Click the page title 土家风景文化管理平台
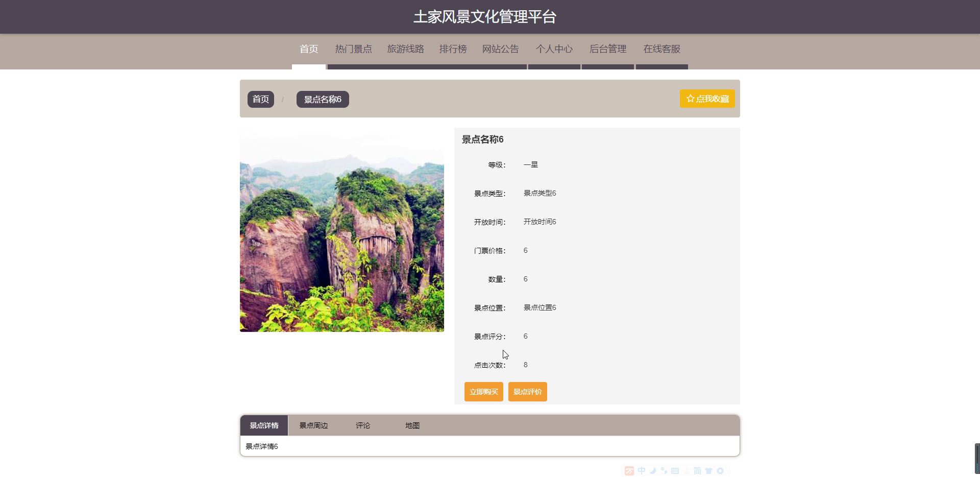 485,17
